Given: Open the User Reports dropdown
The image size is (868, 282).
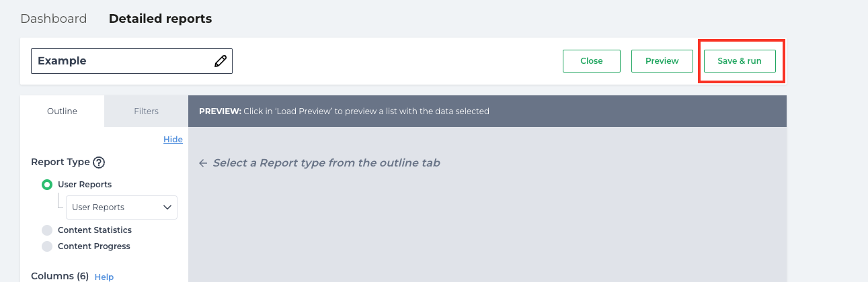Looking at the screenshot, I should coord(122,207).
